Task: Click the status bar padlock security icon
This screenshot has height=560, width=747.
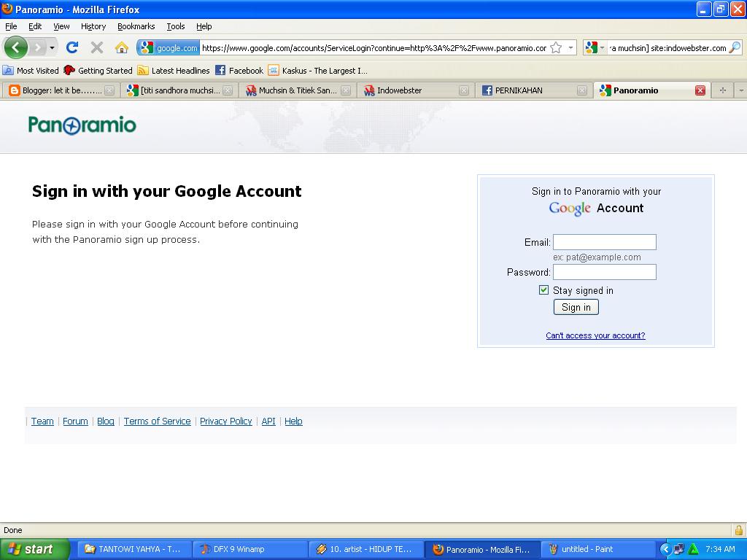Action: [x=739, y=530]
